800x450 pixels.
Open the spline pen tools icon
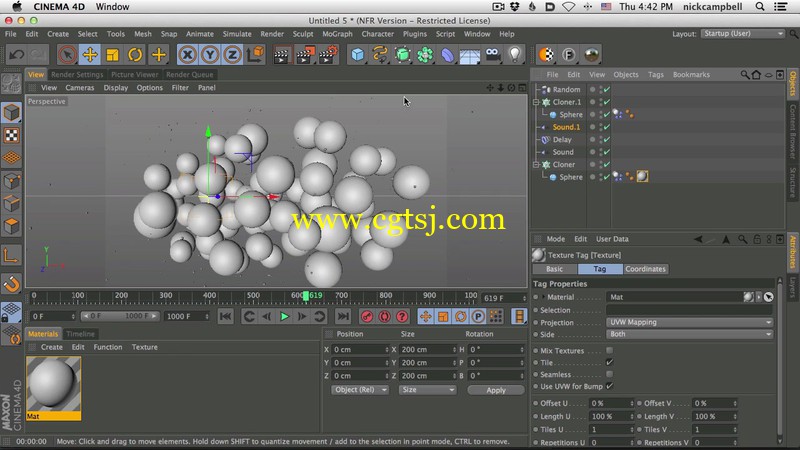point(380,55)
